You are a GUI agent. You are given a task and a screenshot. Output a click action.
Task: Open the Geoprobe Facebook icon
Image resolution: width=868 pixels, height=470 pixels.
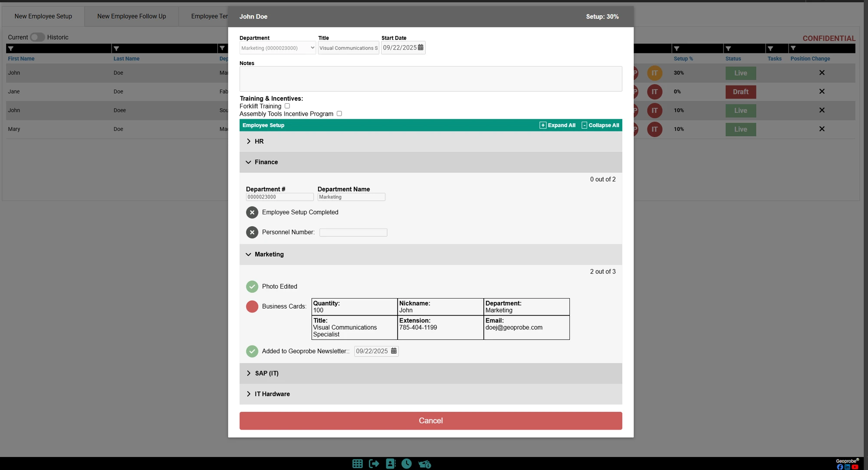click(840, 467)
